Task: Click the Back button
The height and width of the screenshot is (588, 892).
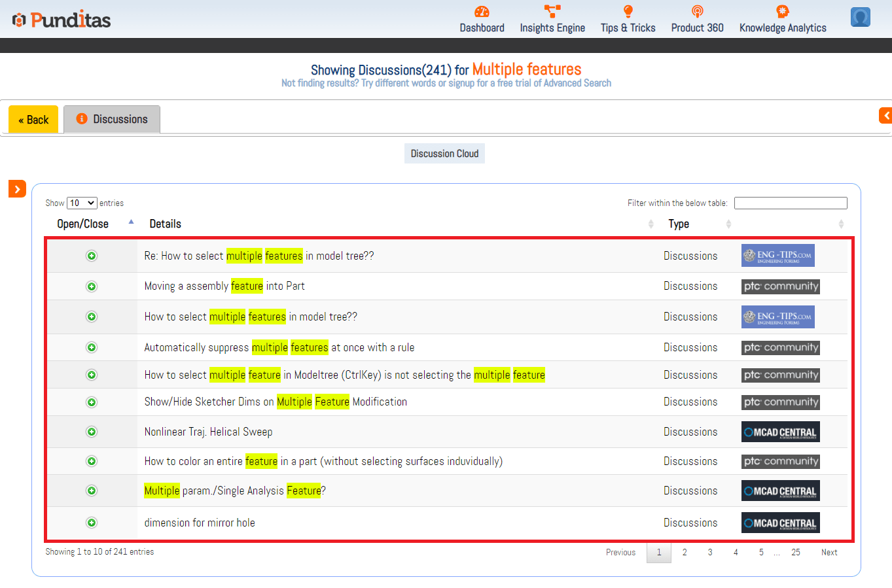Action: 33,120
